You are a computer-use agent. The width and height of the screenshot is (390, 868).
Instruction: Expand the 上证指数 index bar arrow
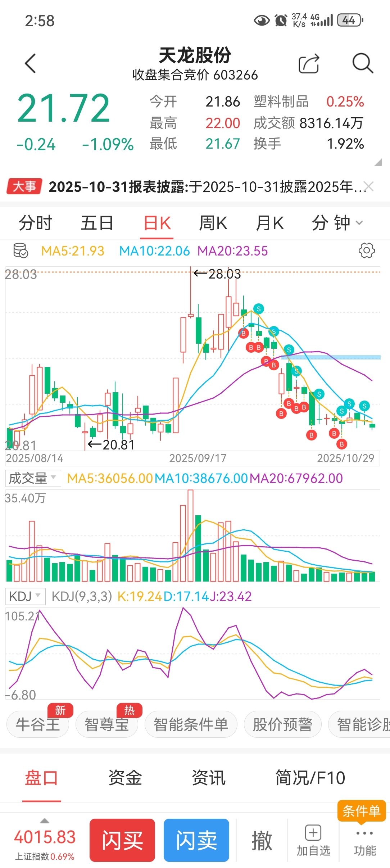tap(45, 821)
